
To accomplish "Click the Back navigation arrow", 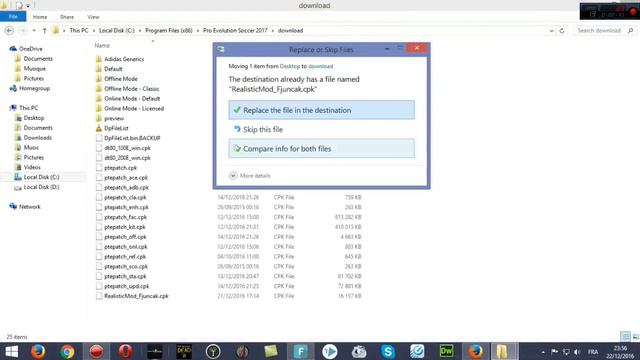I will (x=9, y=31).
